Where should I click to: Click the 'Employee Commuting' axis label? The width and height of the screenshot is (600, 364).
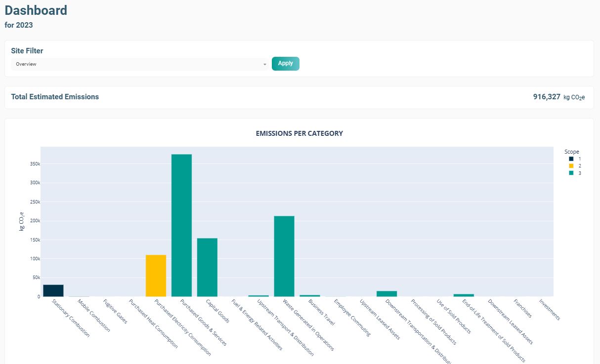coord(352,317)
